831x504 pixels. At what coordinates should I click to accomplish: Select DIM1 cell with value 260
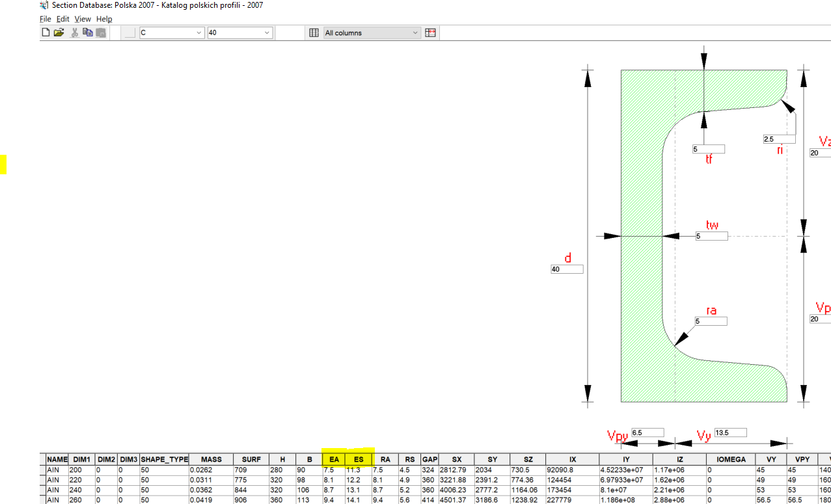(82, 499)
